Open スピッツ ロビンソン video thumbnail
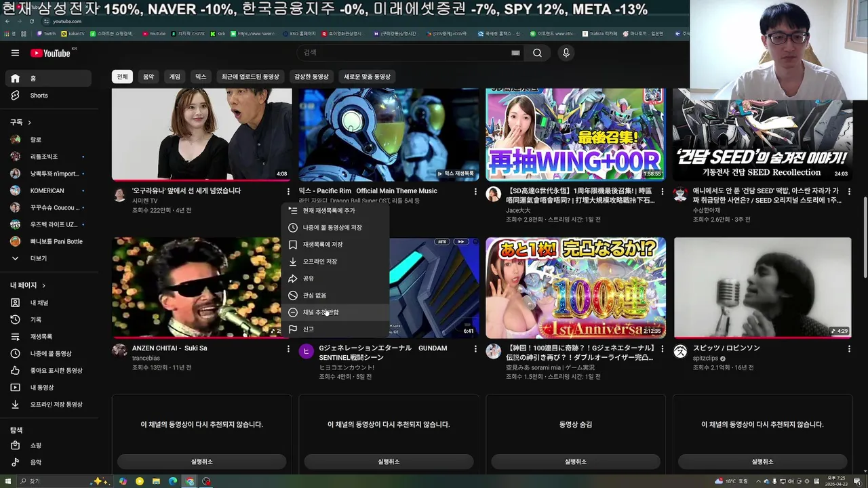Viewport: 868px width, 488px height. [x=762, y=287]
